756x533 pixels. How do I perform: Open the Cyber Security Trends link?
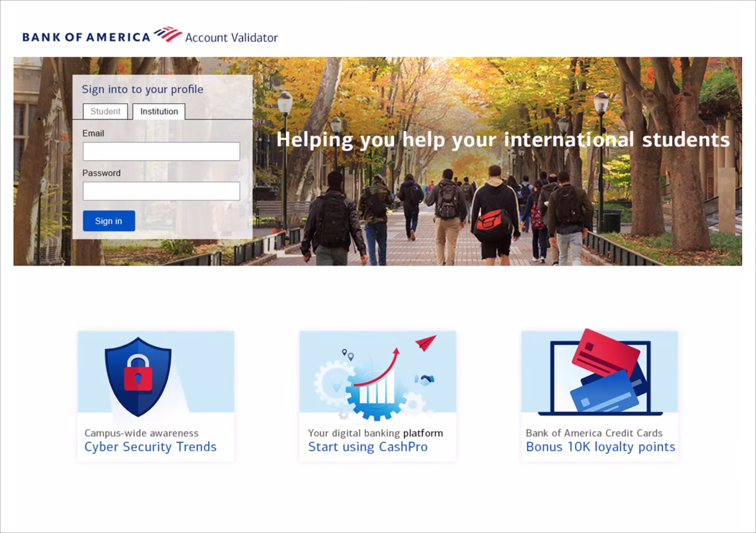[x=150, y=447]
